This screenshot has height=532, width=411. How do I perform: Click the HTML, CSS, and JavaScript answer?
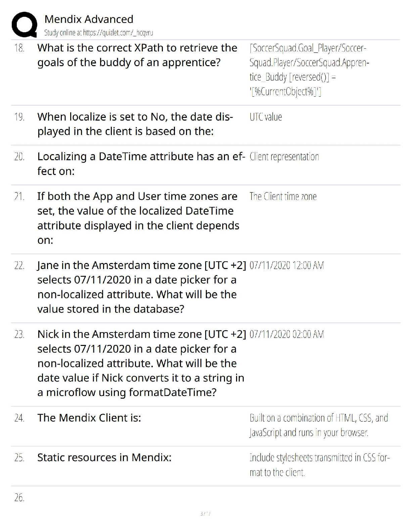pyautogui.click(x=319, y=425)
